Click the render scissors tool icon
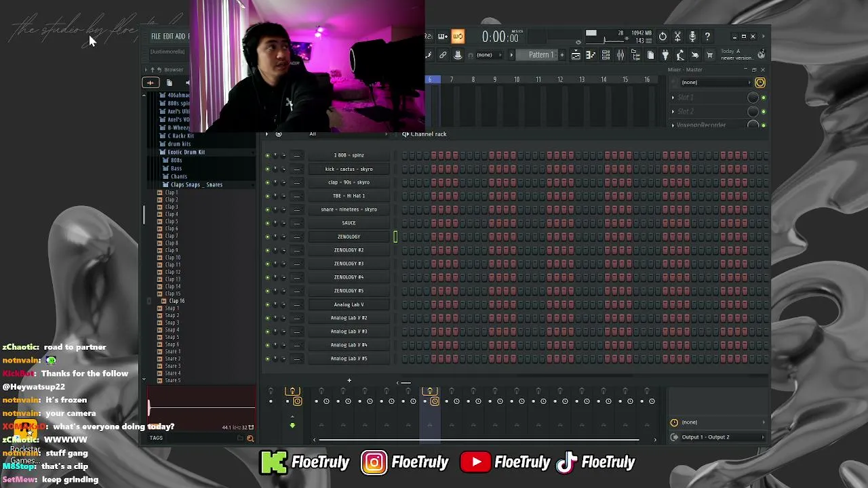Viewport: 868px width, 488px height. [677, 37]
